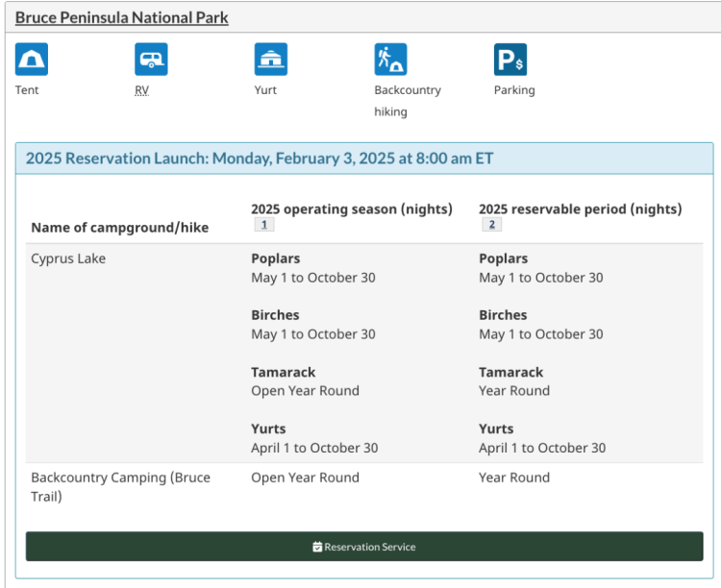The height and width of the screenshot is (588, 721).
Task: Click the Tent label text
Action: (27, 90)
